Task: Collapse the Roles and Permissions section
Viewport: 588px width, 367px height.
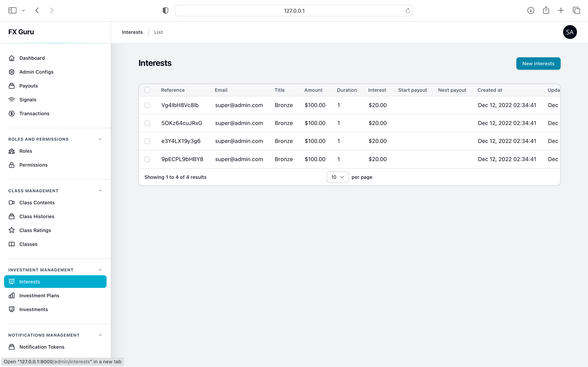Action: (x=100, y=139)
